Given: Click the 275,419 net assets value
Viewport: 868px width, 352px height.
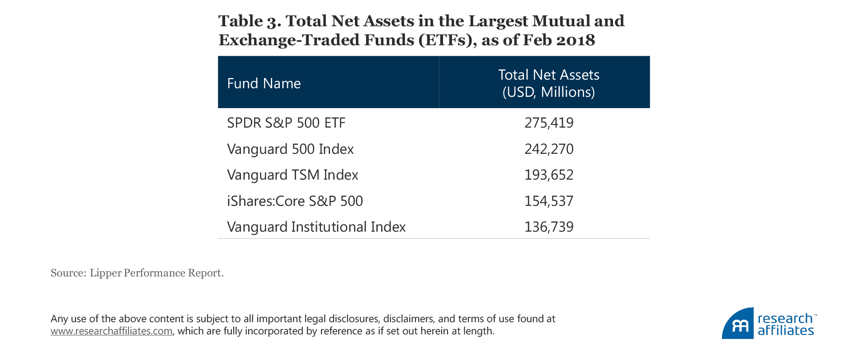Looking at the screenshot, I should pyautogui.click(x=549, y=123).
